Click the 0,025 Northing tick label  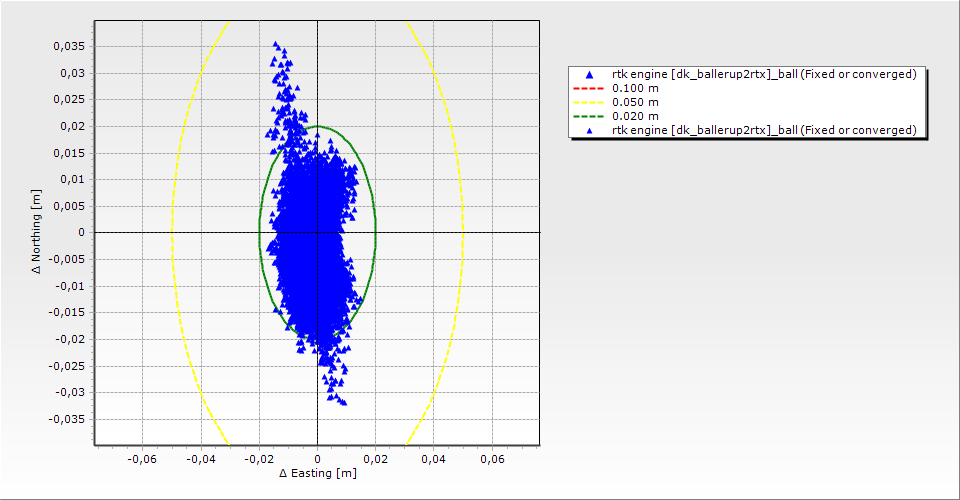click(x=69, y=99)
